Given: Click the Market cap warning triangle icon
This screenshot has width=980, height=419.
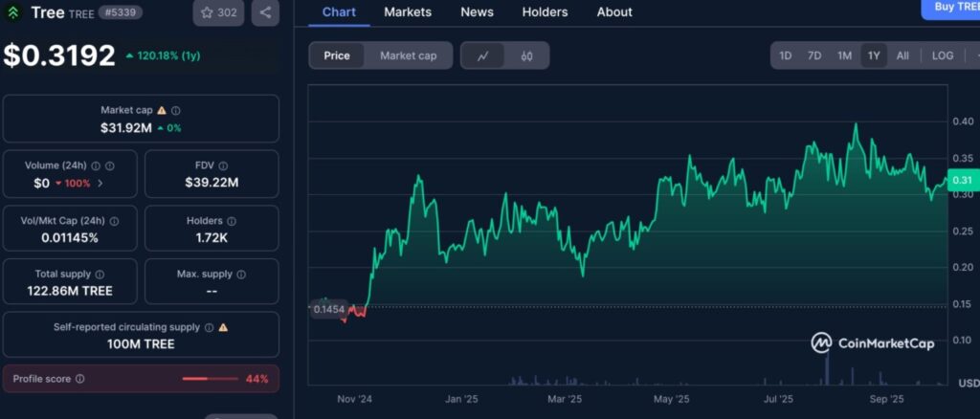Looking at the screenshot, I should point(162,111).
